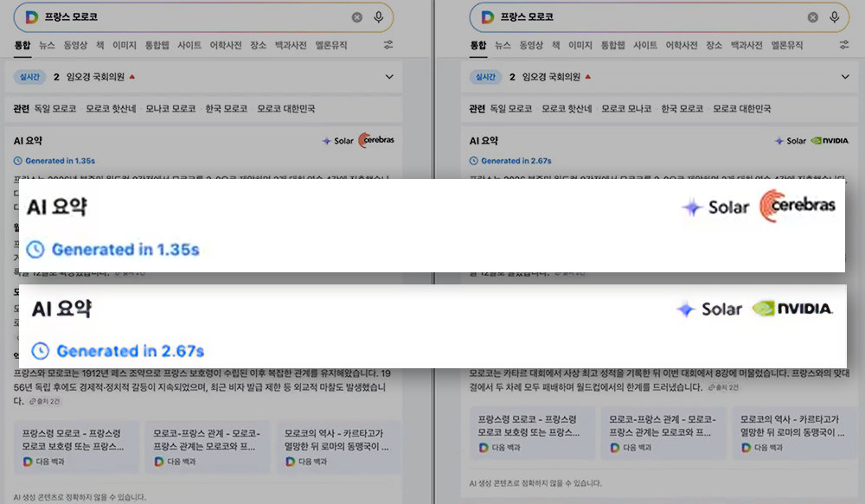This screenshot has height=504, width=865.
Task: Switch to the 이미지 tab in the right panel
Action: 580,45
